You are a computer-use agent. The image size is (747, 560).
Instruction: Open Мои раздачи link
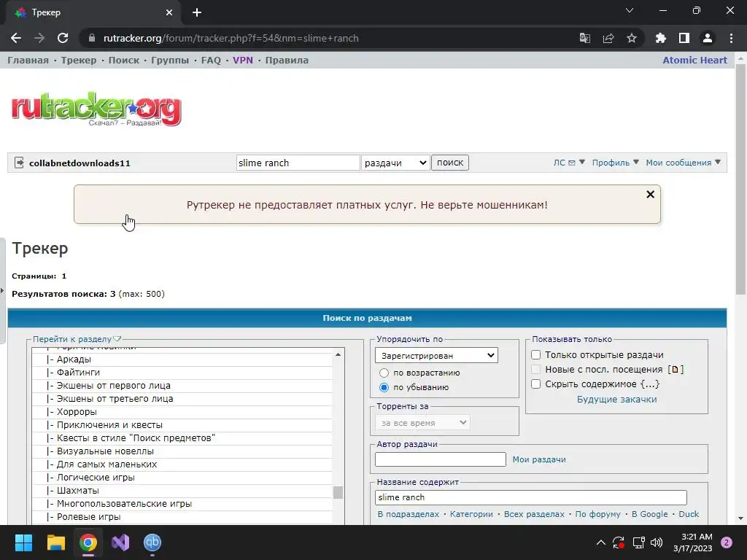539,459
